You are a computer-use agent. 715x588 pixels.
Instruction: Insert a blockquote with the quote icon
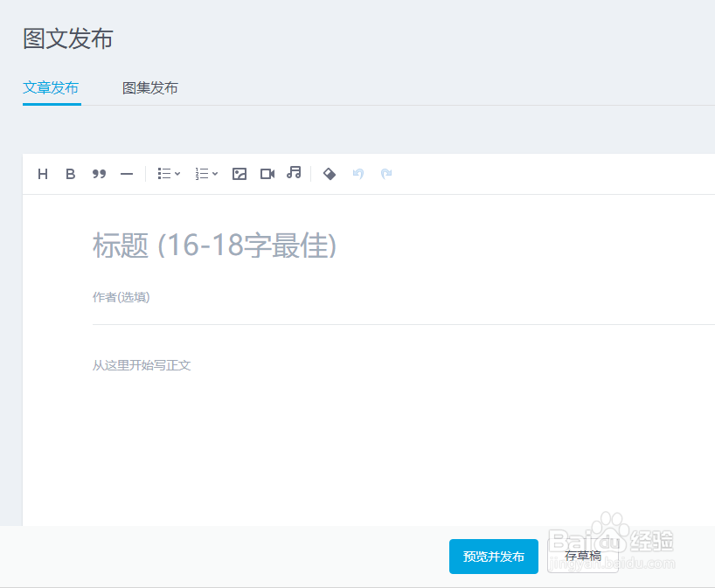[x=99, y=173]
